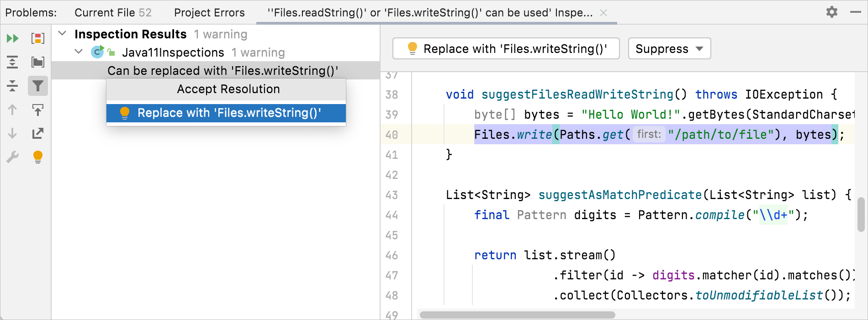This screenshot has width=868, height=320.
Task: Open the tool window gear settings
Action: (x=832, y=12)
